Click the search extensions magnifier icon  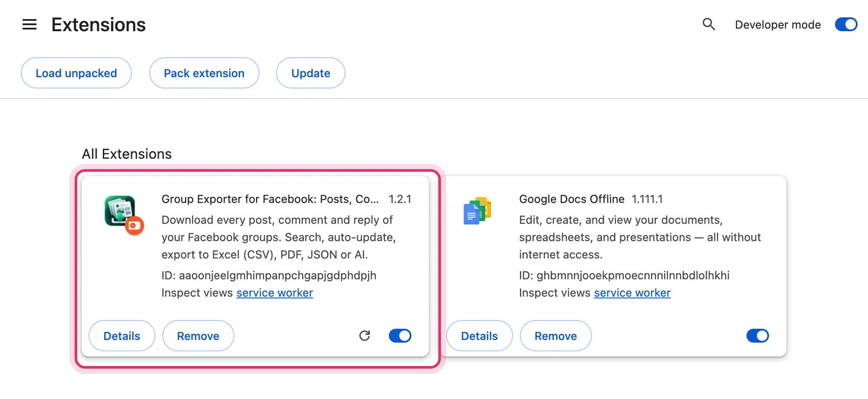pos(709,24)
